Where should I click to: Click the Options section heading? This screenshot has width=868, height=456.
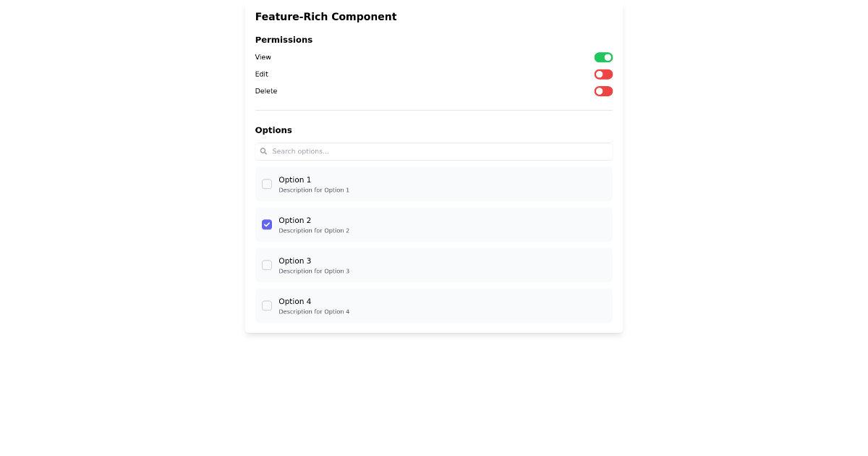click(x=273, y=130)
